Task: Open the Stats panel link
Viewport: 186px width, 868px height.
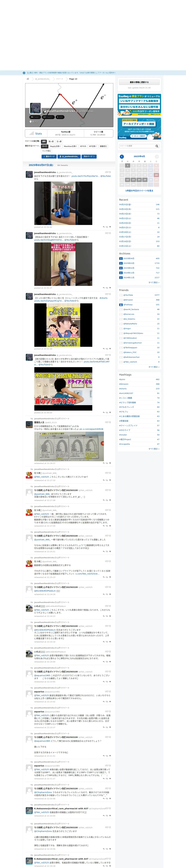Action: 36,133
